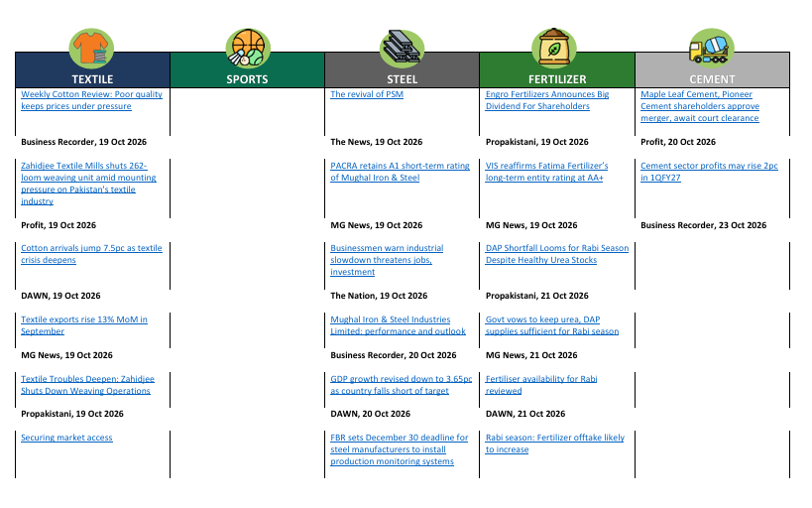Screen dimensions: 812x508
Task: Select the STEEL column header
Action: coord(403,70)
